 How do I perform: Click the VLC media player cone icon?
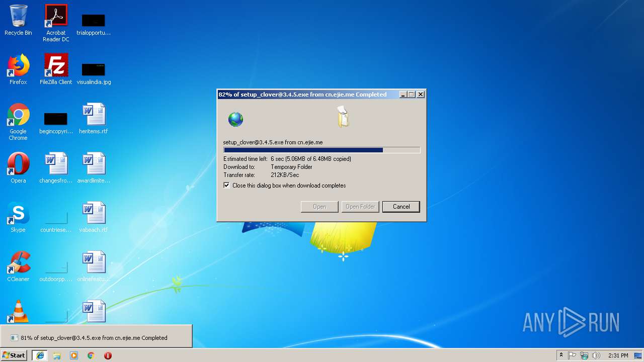pos(18,312)
